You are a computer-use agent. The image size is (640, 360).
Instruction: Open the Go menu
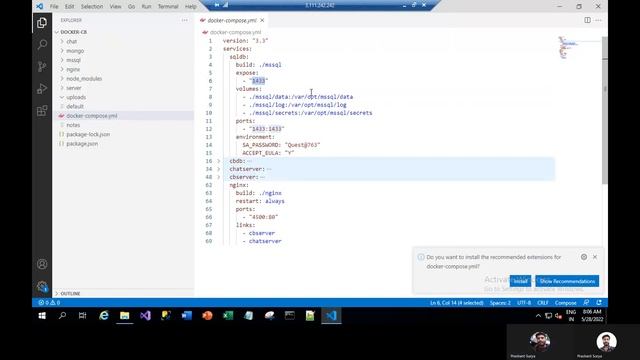(x=131, y=7)
